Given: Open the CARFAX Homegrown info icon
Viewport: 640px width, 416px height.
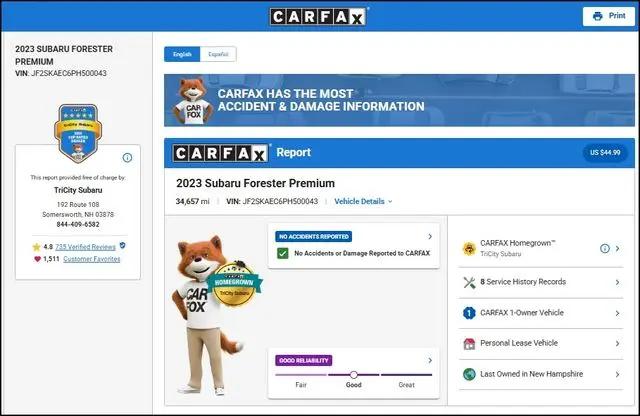Looking at the screenshot, I should (x=605, y=248).
